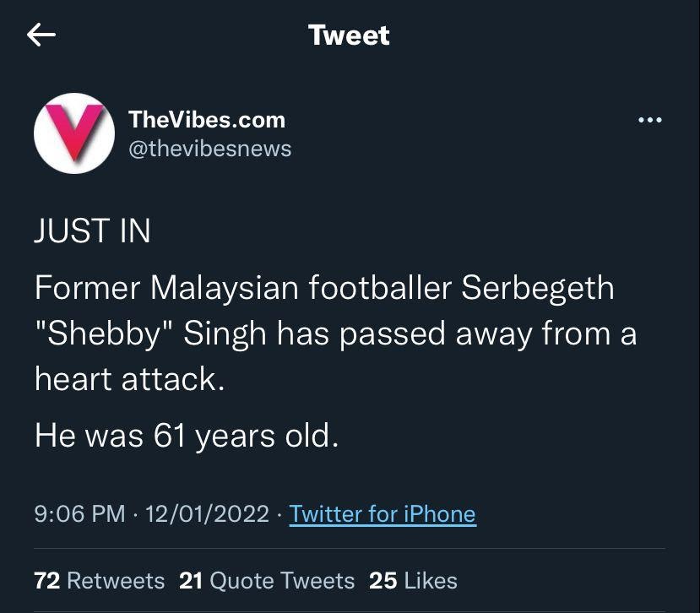View the 25 Likes list
The width and height of the screenshot is (700, 613).
tap(413, 581)
